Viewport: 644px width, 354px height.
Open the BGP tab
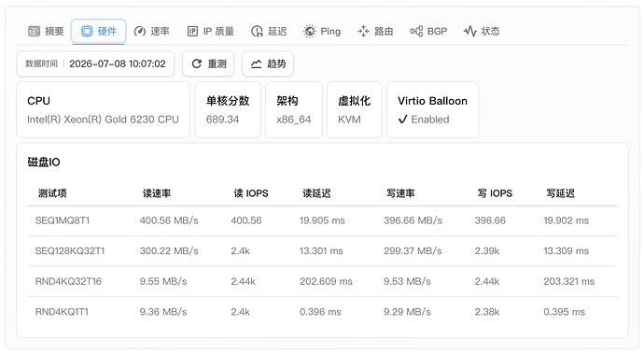[x=428, y=31]
